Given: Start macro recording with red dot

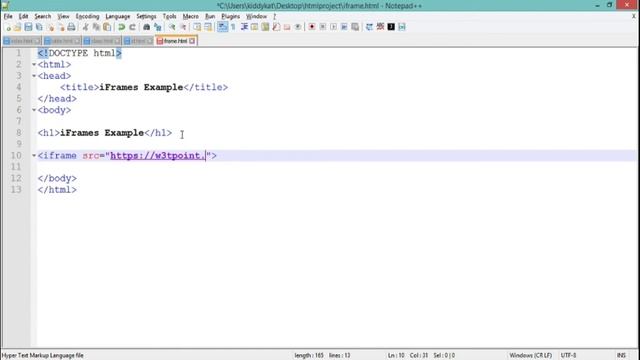Looking at the screenshot, I should tap(312, 27).
